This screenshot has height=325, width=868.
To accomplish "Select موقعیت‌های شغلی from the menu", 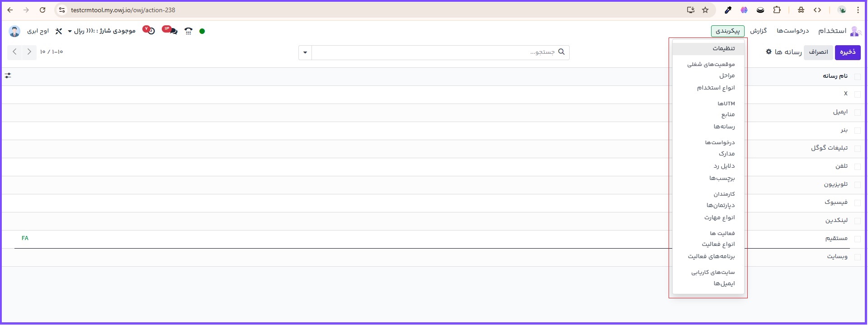I will (711, 65).
